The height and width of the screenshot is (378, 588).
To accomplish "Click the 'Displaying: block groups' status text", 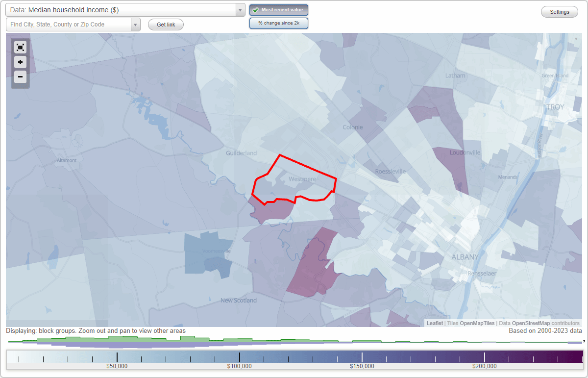I will pyautogui.click(x=96, y=331).
